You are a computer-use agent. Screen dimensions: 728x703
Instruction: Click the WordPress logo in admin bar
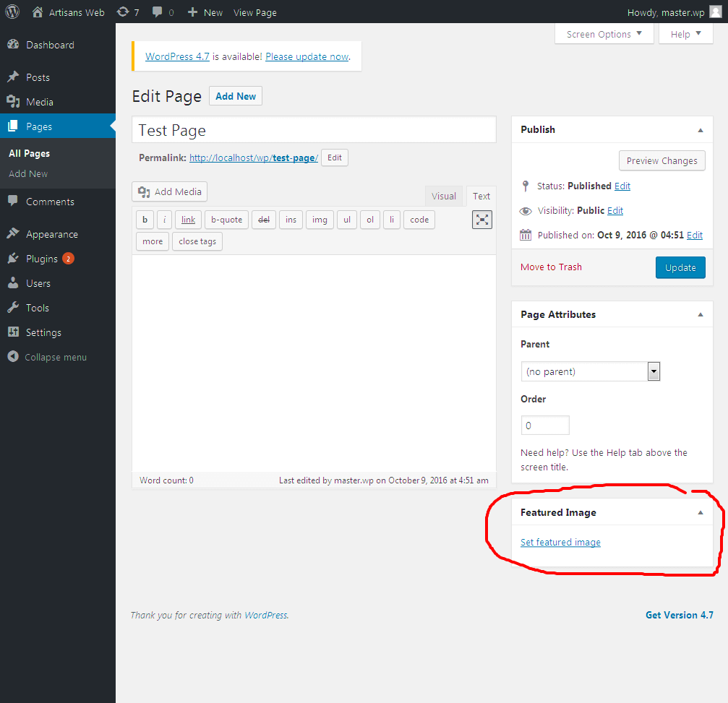pyautogui.click(x=12, y=12)
